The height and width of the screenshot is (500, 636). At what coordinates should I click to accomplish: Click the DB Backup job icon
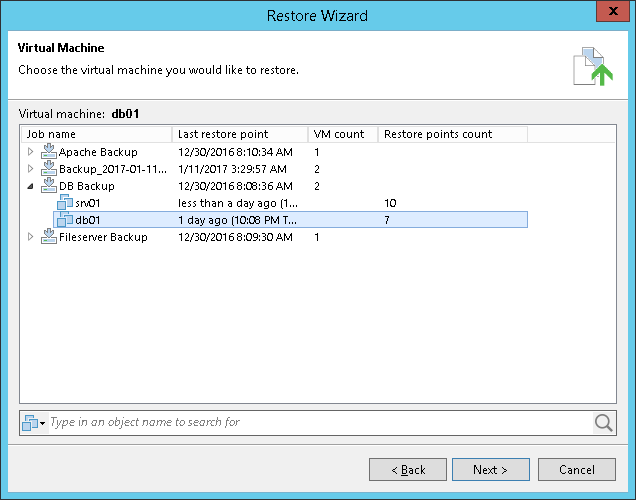point(49,186)
